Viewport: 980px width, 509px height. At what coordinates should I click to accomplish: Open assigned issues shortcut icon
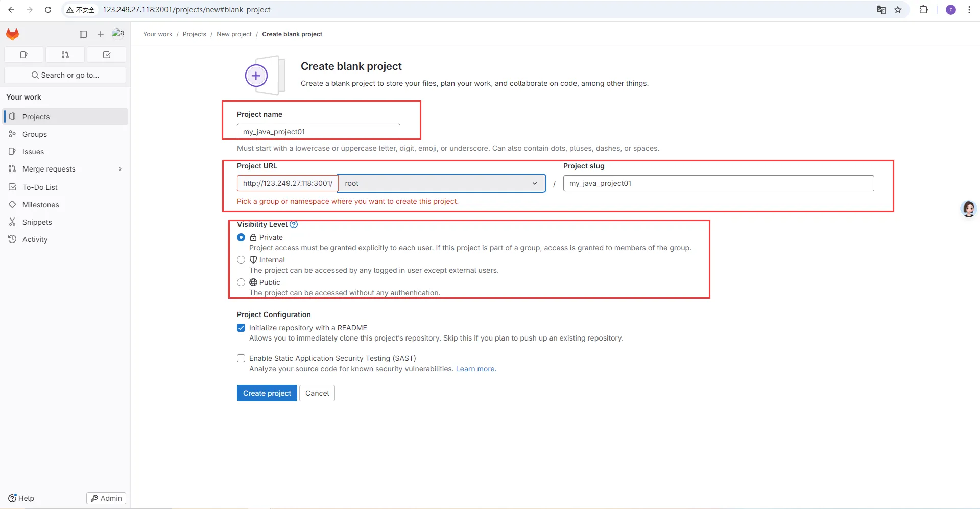tap(23, 55)
